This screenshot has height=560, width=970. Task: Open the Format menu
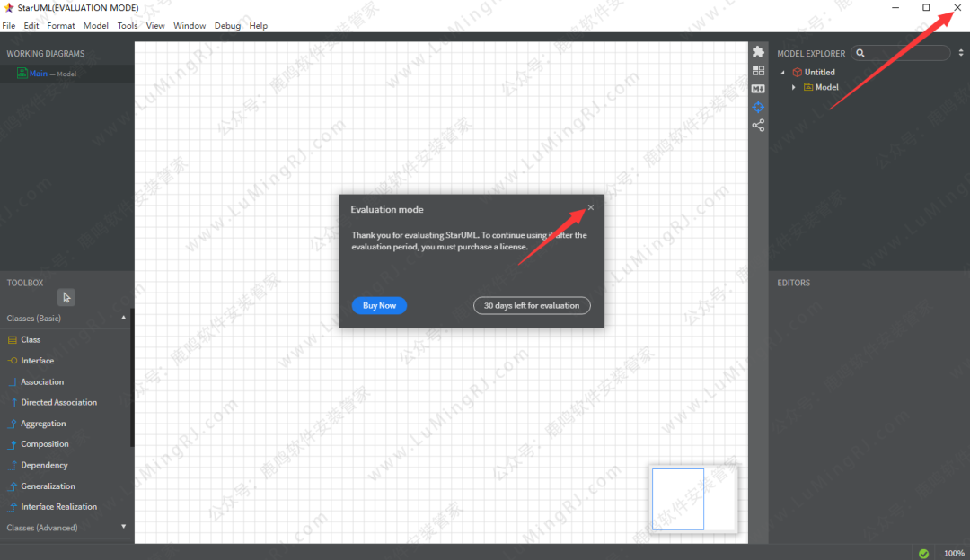click(61, 26)
